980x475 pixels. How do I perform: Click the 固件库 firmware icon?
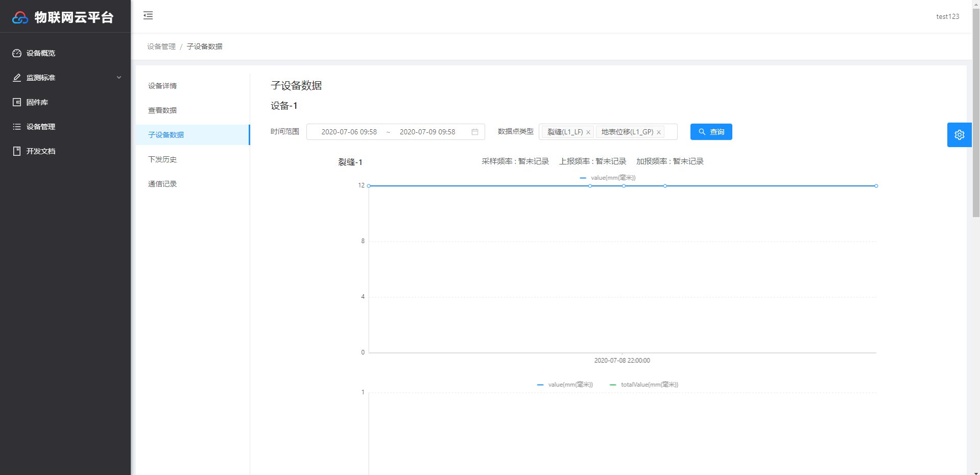point(17,102)
